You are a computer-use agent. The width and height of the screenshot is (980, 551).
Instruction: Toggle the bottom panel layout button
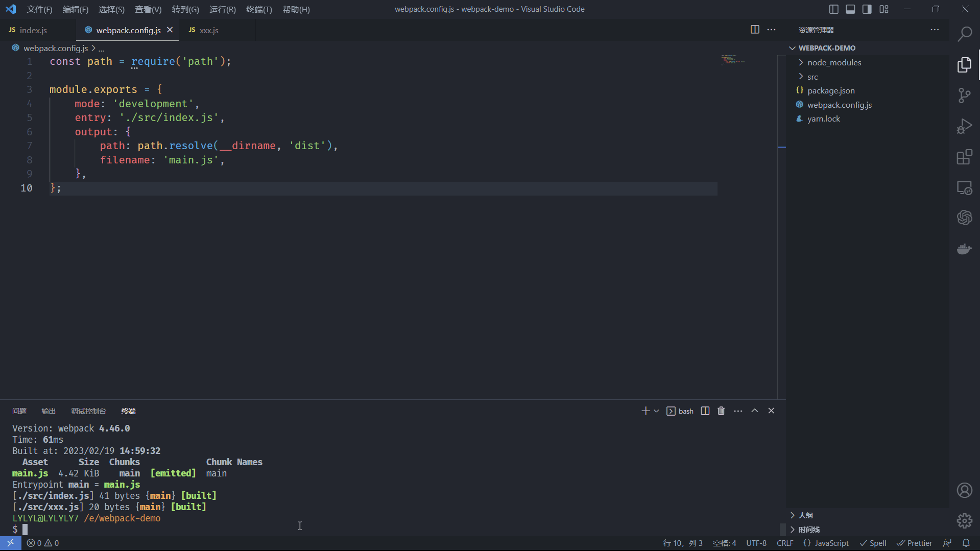click(x=850, y=9)
